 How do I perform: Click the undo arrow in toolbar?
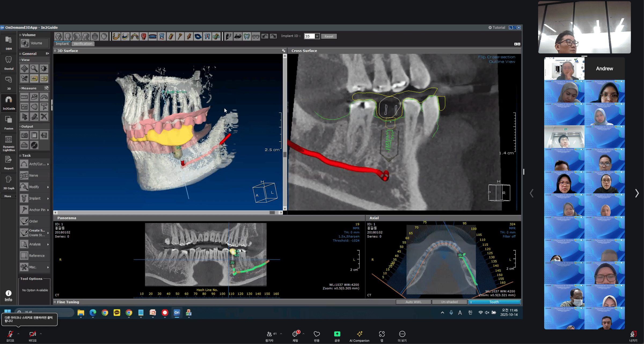pos(265,36)
